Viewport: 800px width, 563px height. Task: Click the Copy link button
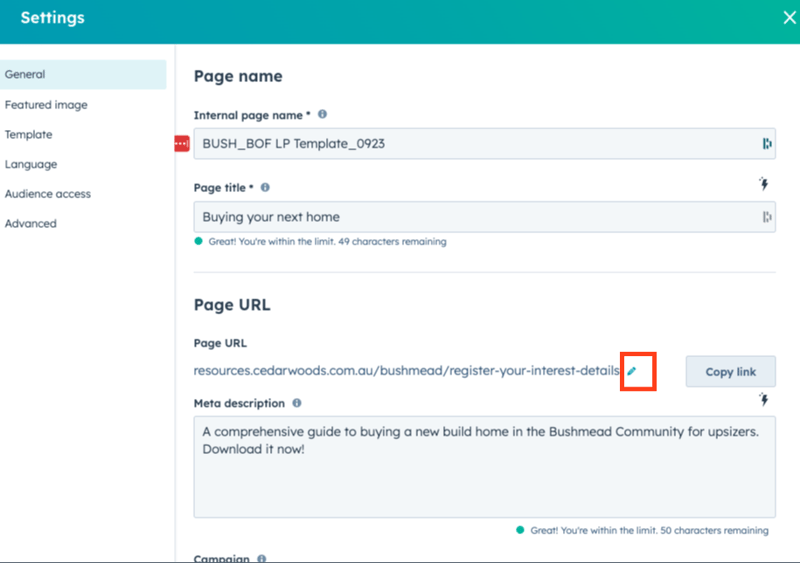731,372
